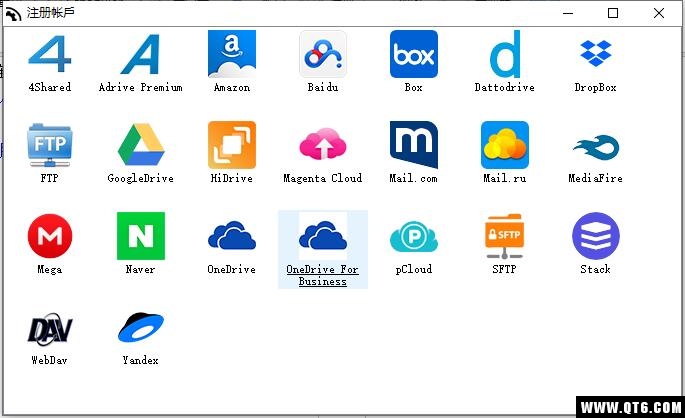The image size is (685, 418).
Task: Click the 'GoogleDrive' text label
Action: click(140, 178)
